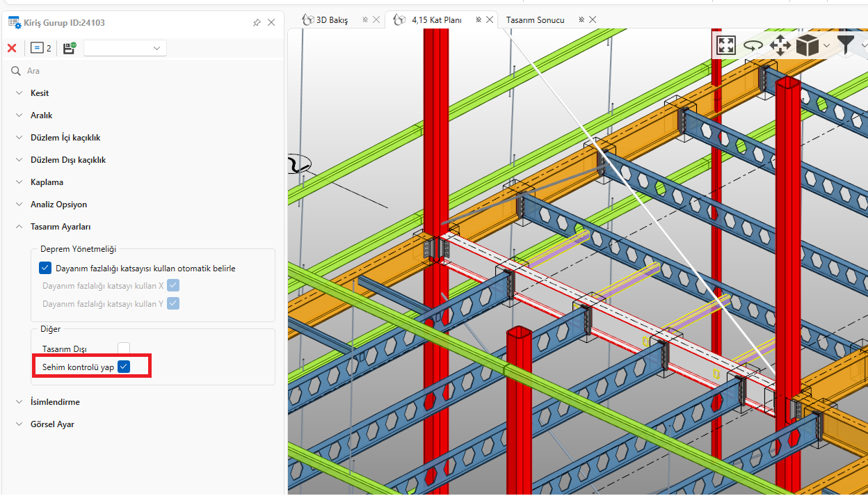Open the filter funnel tool
The image size is (868, 496).
coord(845,46)
